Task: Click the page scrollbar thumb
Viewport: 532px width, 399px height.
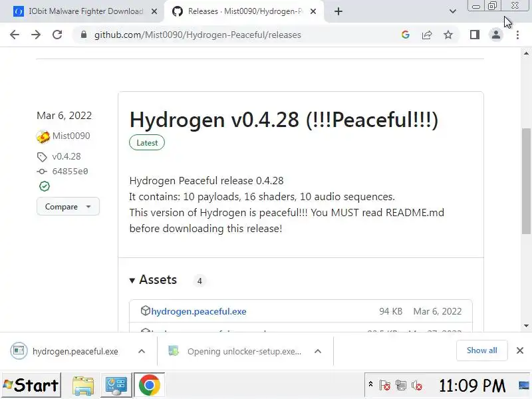Action: coord(526,181)
